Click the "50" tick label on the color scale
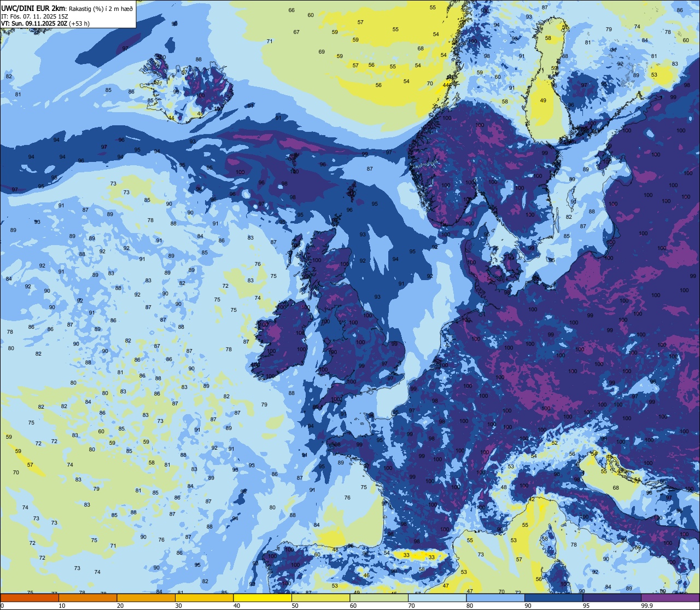700x610 pixels. 295,606
